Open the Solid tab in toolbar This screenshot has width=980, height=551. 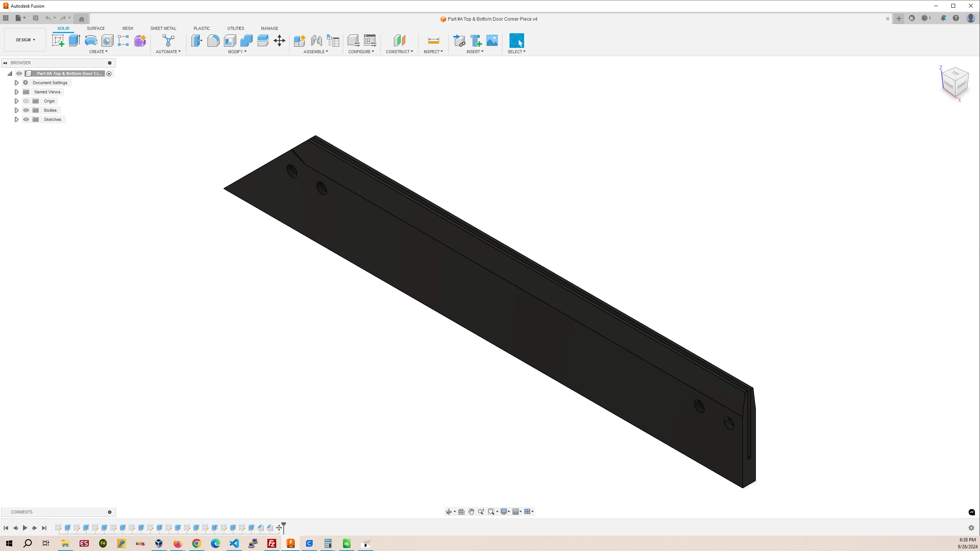[63, 28]
